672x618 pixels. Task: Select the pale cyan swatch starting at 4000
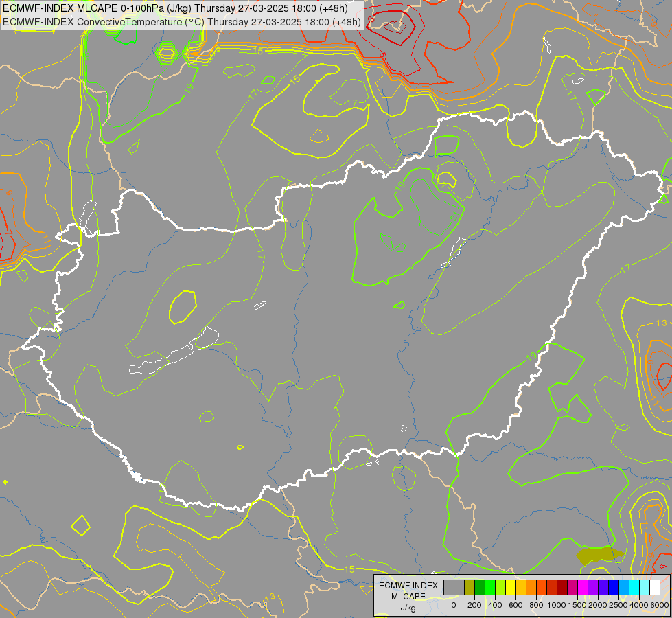click(x=645, y=587)
